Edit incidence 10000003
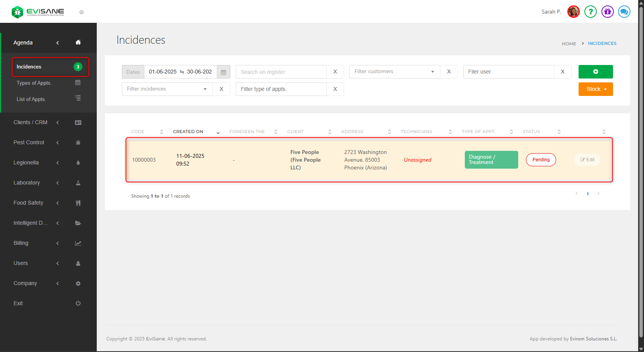Viewport: 644px width, 352px height. coord(587,160)
